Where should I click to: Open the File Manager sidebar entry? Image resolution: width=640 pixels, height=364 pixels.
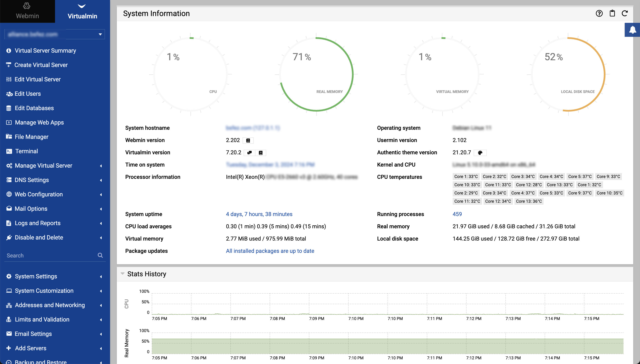point(31,137)
